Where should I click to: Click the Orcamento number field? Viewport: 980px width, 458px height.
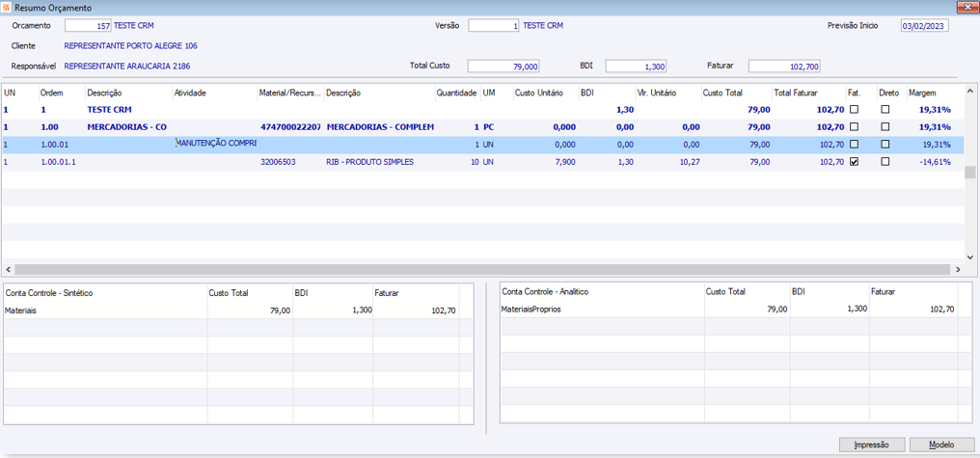coord(88,26)
